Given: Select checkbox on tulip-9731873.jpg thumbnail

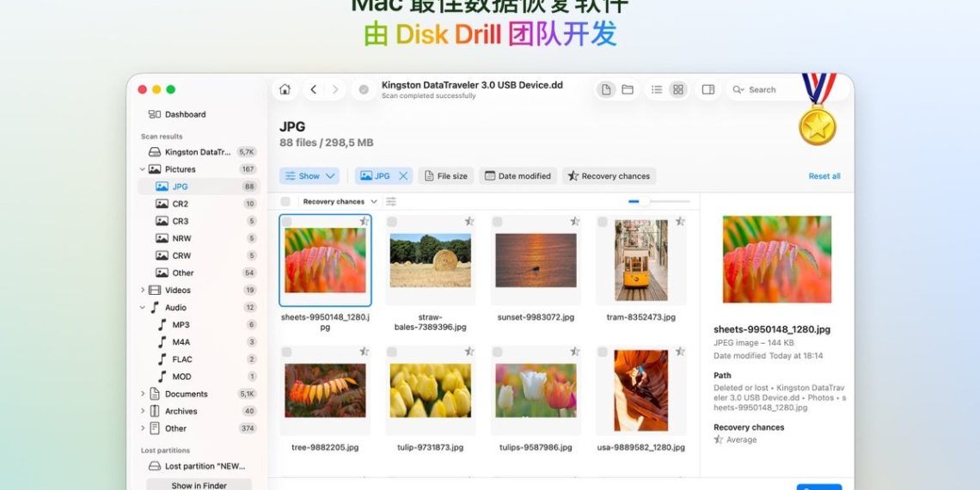Looking at the screenshot, I should [x=392, y=352].
